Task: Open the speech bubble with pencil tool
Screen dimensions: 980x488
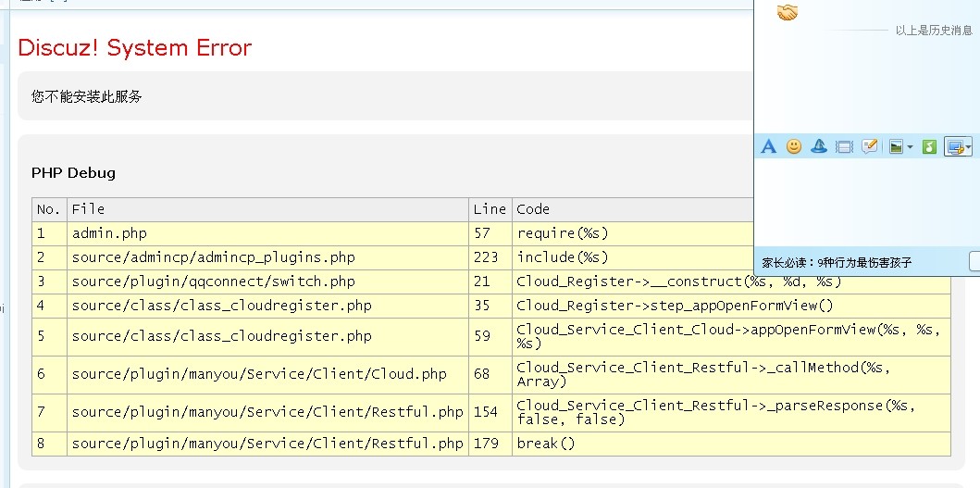Action: 869,146
